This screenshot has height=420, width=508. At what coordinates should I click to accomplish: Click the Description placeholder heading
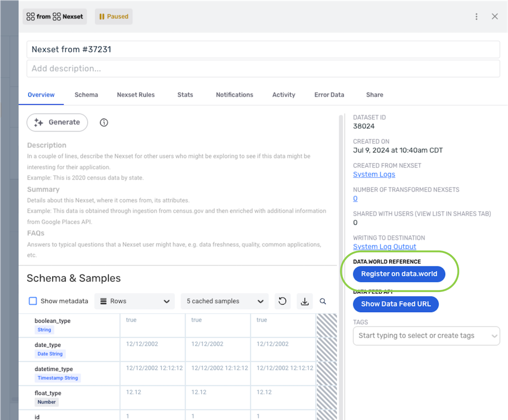pos(47,145)
